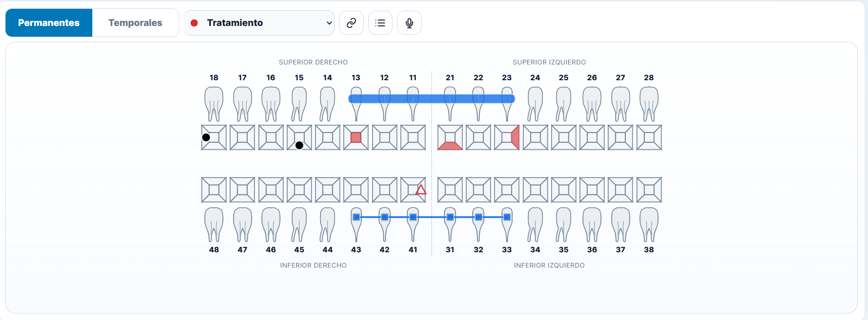Click the center surface of tooth 31 box

point(450,190)
